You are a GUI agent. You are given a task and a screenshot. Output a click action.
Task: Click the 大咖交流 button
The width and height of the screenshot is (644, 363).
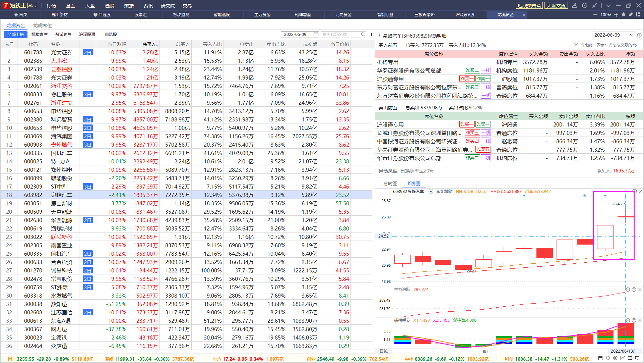click(556, 5)
